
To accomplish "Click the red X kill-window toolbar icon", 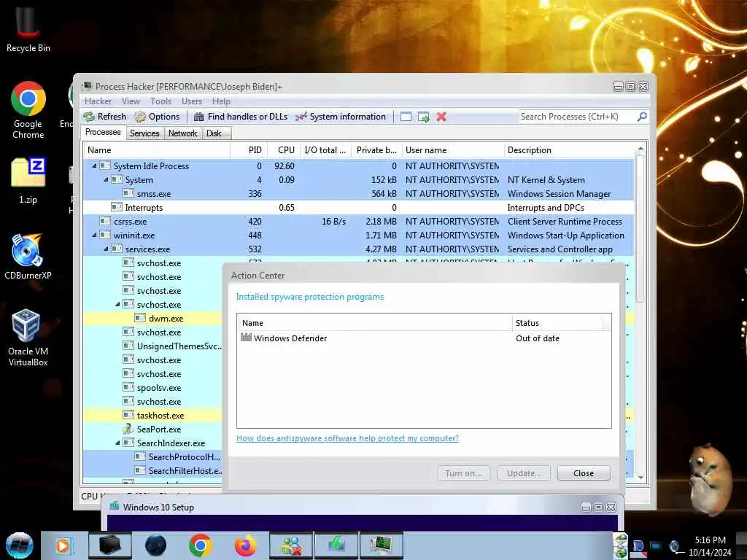I will pyautogui.click(x=441, y=117).
